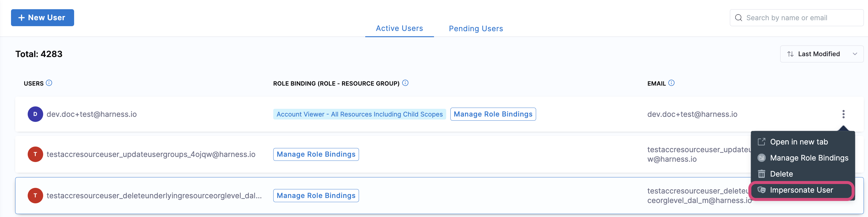The image size is (868, 217).
Task: Click the info icon next to EMAIL header
Action: click(x=671, y=83)
